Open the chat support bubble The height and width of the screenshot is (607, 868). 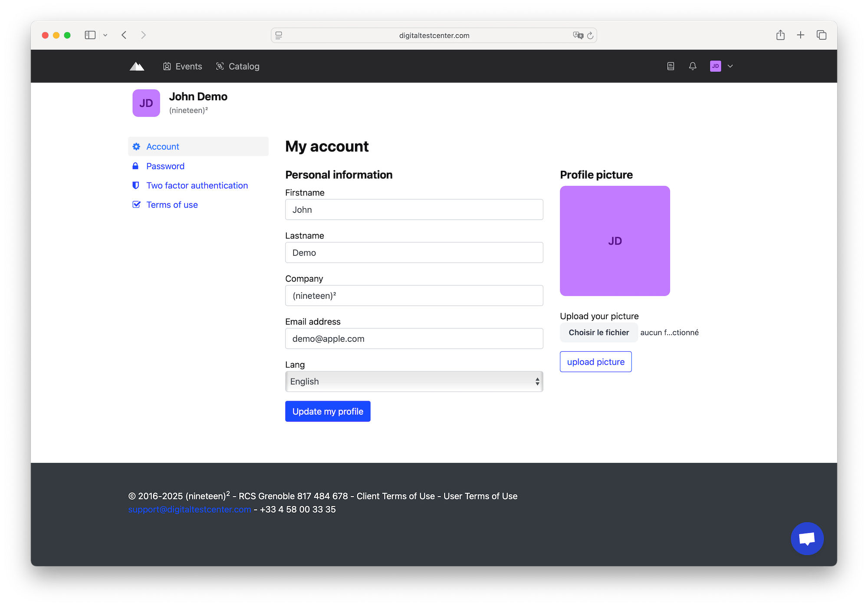(807, 538)
